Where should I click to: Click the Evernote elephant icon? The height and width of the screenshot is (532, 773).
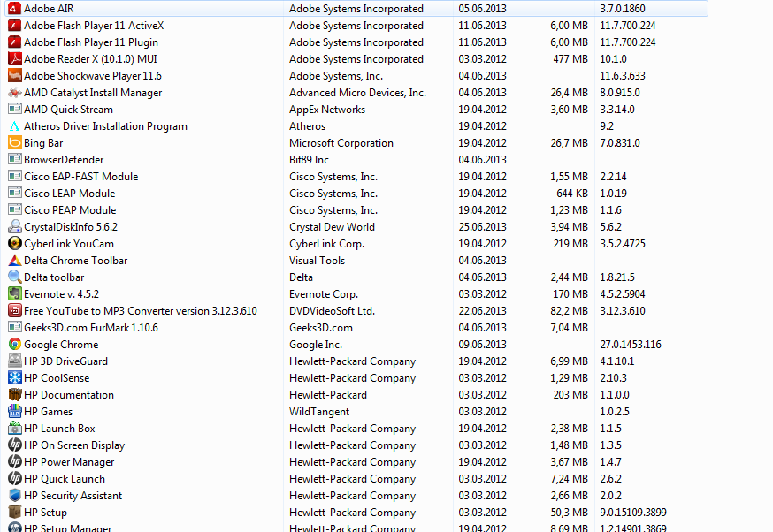click(15, 293)
